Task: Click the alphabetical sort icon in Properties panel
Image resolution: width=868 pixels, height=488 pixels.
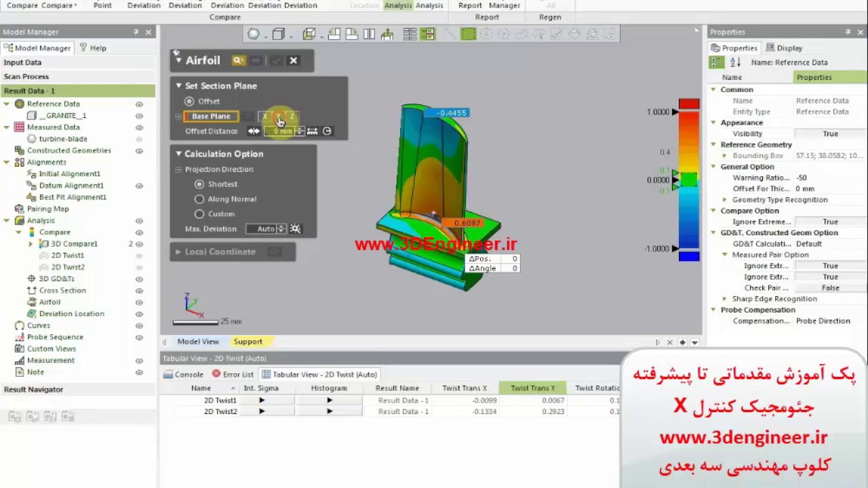Action: (x=735, y=62)
